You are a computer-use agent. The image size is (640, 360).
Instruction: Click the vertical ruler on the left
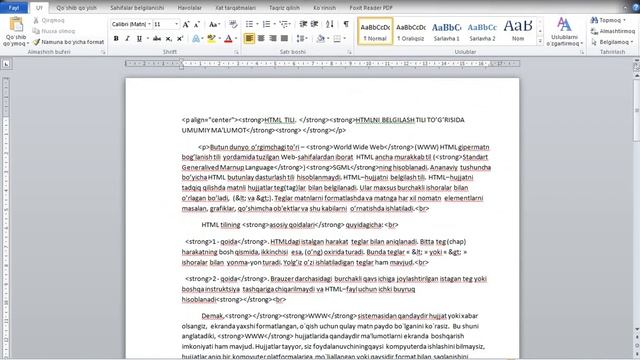pos(6,218)
